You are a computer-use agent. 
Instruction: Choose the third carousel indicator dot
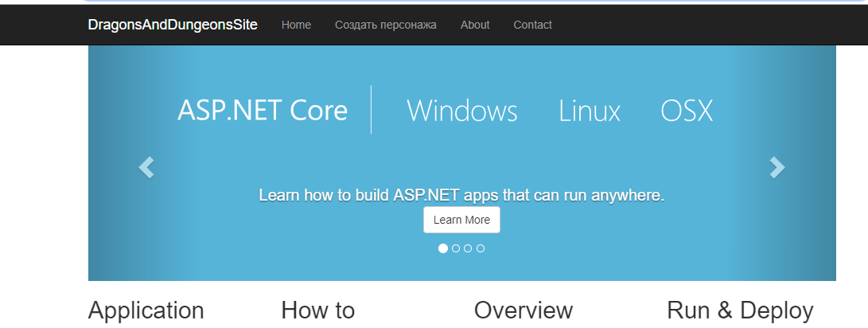click(468, 248)
